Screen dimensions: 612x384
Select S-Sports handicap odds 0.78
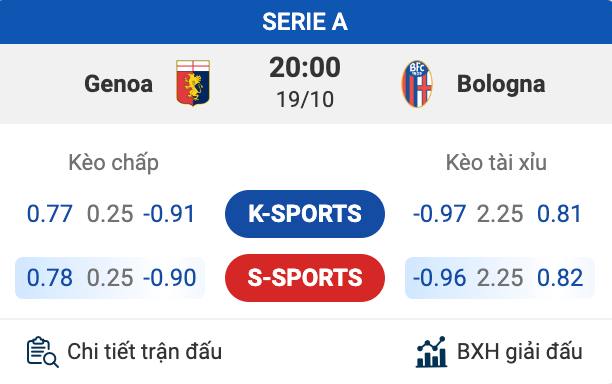click(x=50, y=278)
